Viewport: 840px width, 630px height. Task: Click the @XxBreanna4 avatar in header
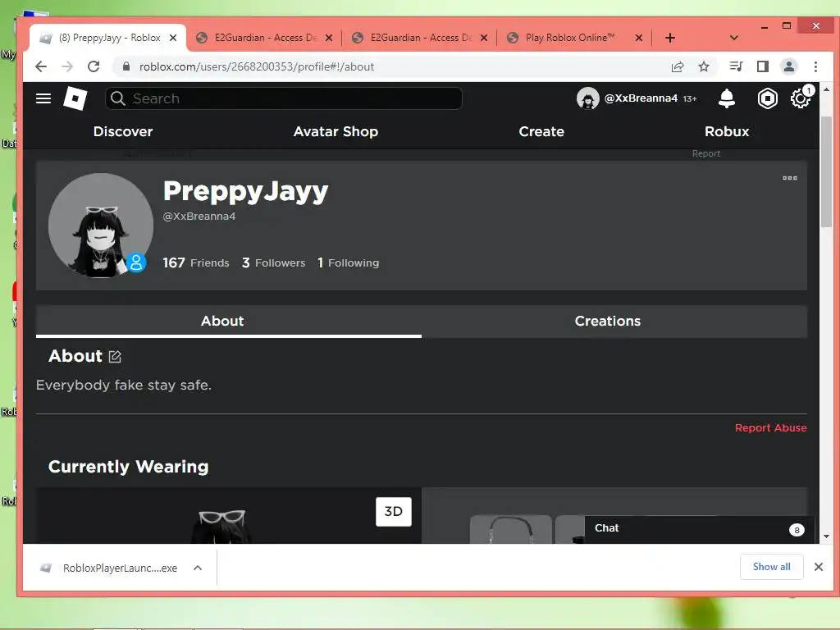coord(587,98)
